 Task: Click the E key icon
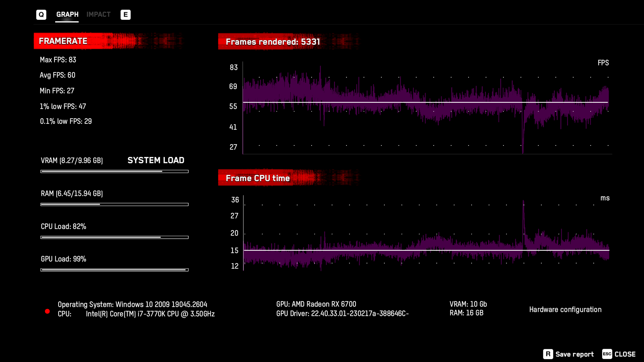coord(125,14)
